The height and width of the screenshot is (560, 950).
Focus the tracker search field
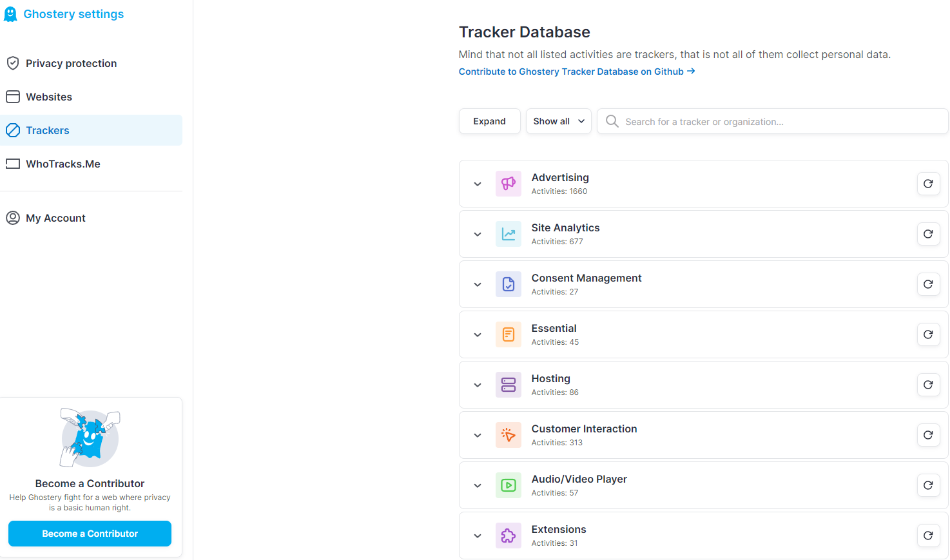(773, 121)
